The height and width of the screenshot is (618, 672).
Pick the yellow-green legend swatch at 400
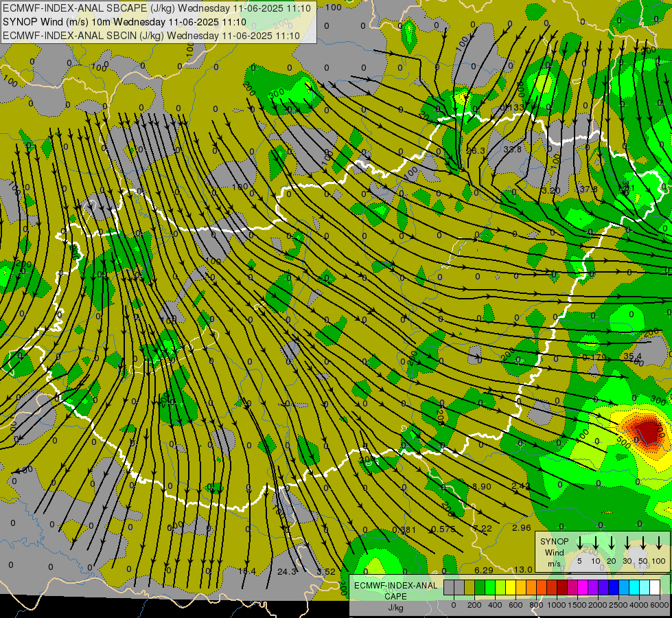[x=500, y=588]
